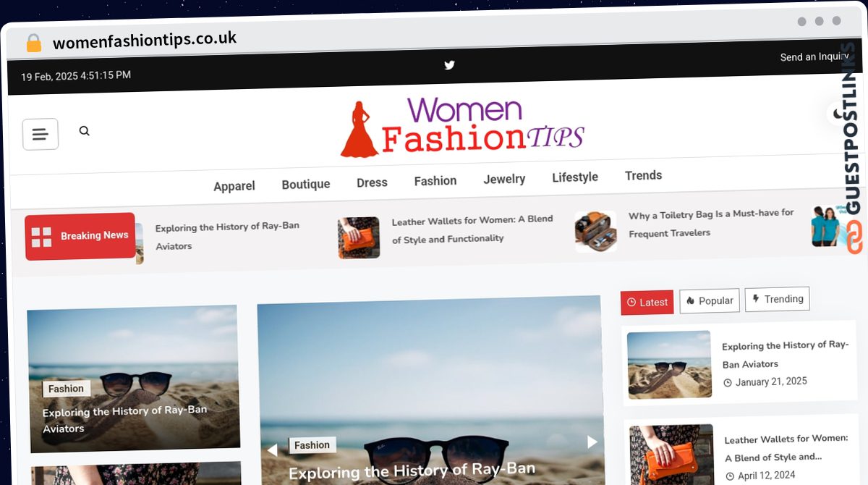Image resolution: width=868 pixels, height=485 pixels.
Task: Open the Lifestyle category
Action: [575, 177]
